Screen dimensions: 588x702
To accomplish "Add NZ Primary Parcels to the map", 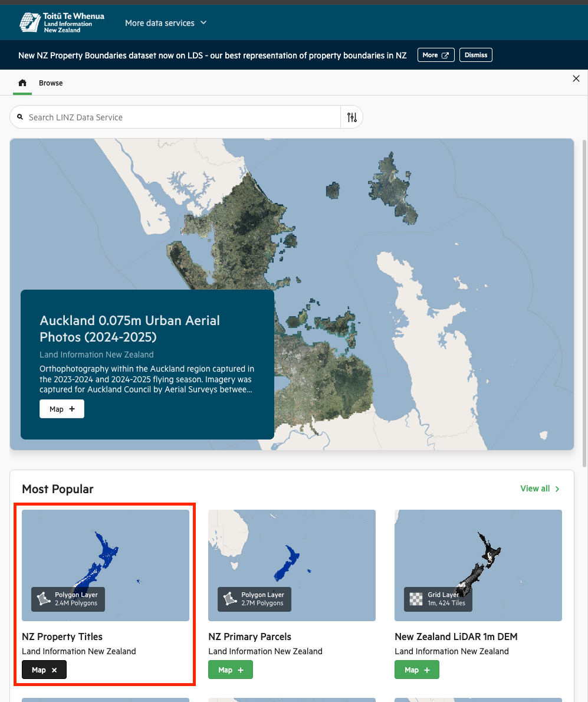I will point(231,670).
